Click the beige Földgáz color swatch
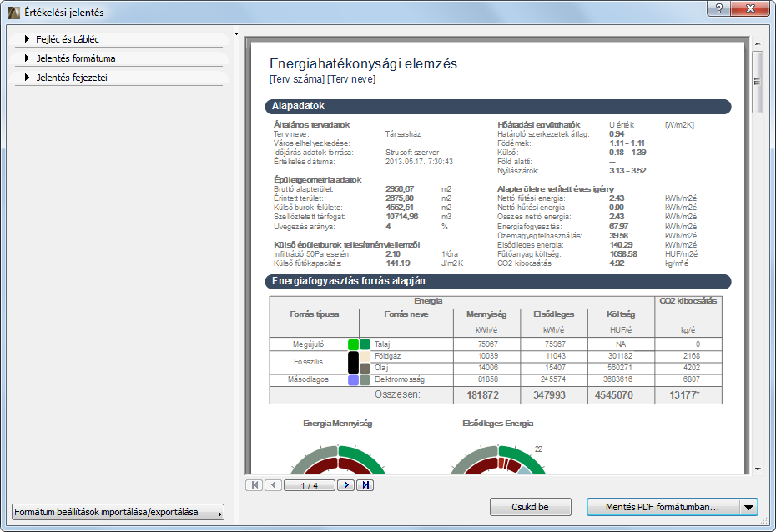This screenshot has height=532, width=776. pos(365,357)
